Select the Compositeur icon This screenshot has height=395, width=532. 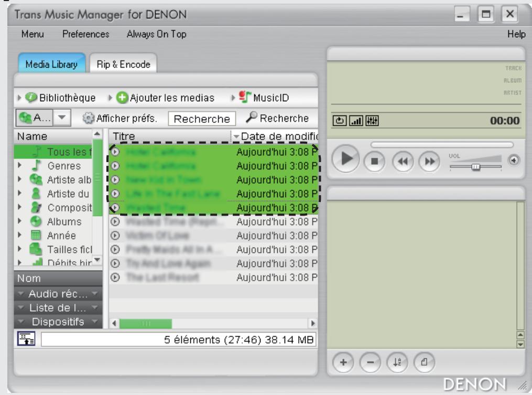(x=36, y=207)
